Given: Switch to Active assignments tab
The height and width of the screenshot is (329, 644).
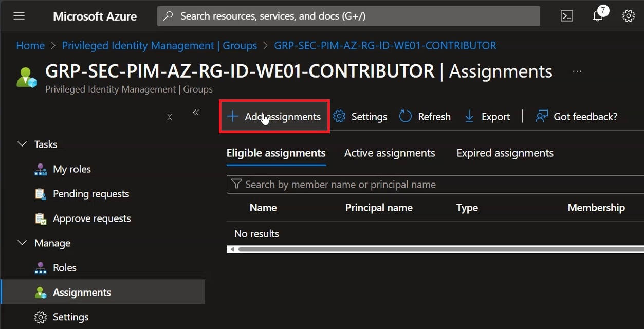Looking at the screenshot, I should (390, 153).
